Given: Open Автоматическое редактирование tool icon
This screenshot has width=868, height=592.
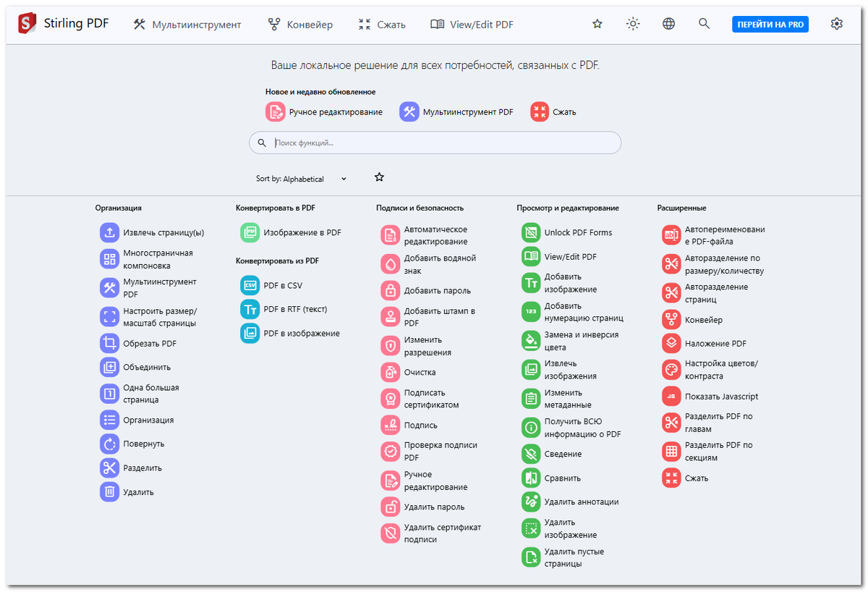Looking at the screenshot, I should coord(391,235).
